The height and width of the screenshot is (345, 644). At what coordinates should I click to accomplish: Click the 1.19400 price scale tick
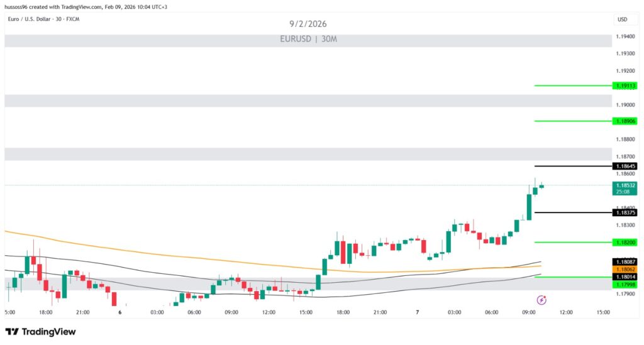[626, 37]
